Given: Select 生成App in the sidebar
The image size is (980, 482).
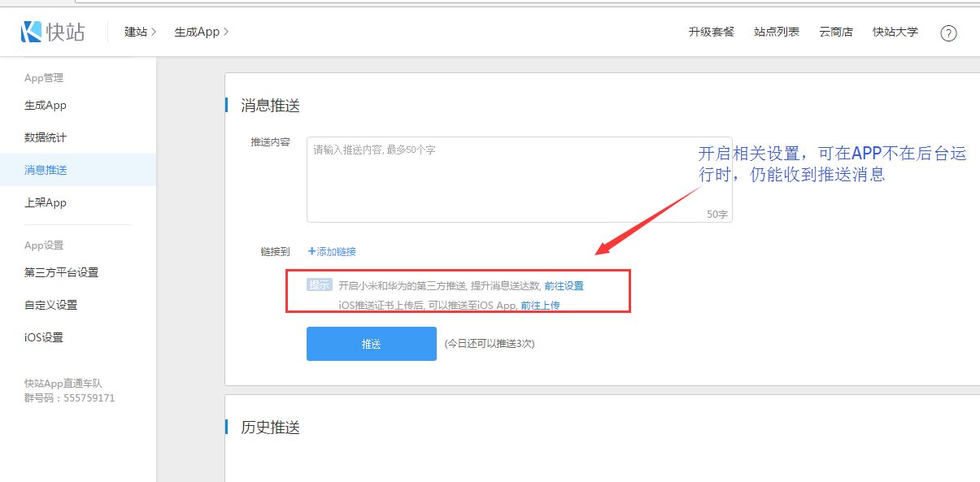Looking at the screenshot, I should [x=46, y=106].
